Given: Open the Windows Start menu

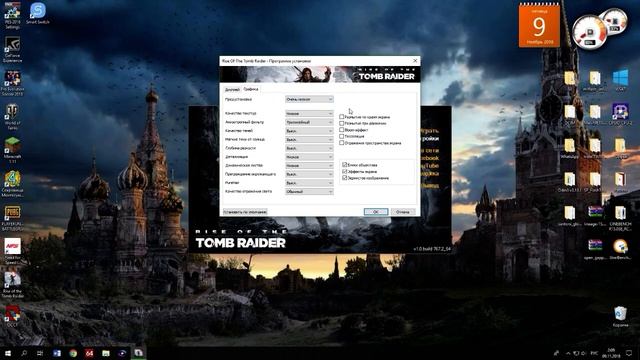Looking at the screenshot, I should 8,353.
